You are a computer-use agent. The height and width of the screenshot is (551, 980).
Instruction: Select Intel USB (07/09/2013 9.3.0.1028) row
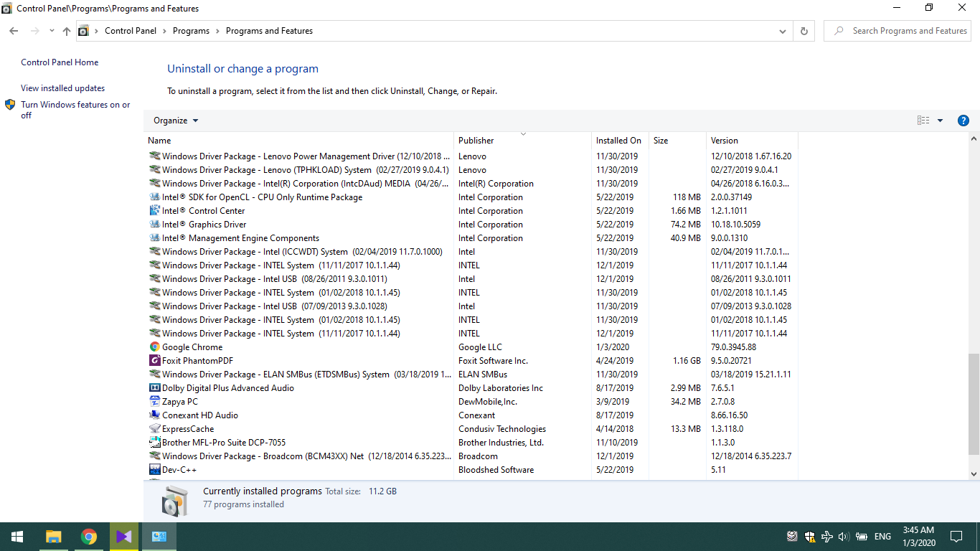click(471, 306)
